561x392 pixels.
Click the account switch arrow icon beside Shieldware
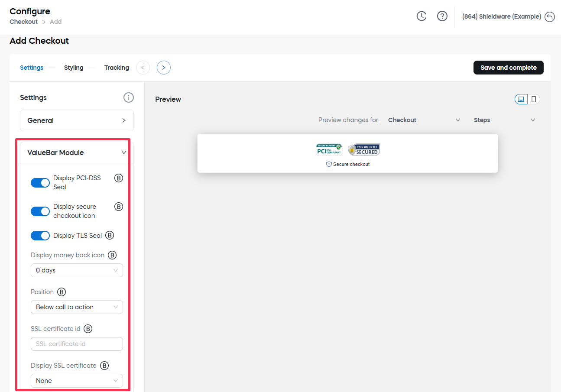pyautogui.click(x=550, y=17)
